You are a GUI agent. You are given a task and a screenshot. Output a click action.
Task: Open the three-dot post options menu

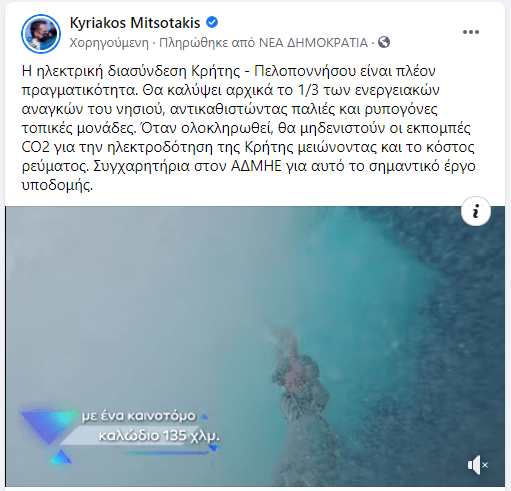tap(471, 32)
